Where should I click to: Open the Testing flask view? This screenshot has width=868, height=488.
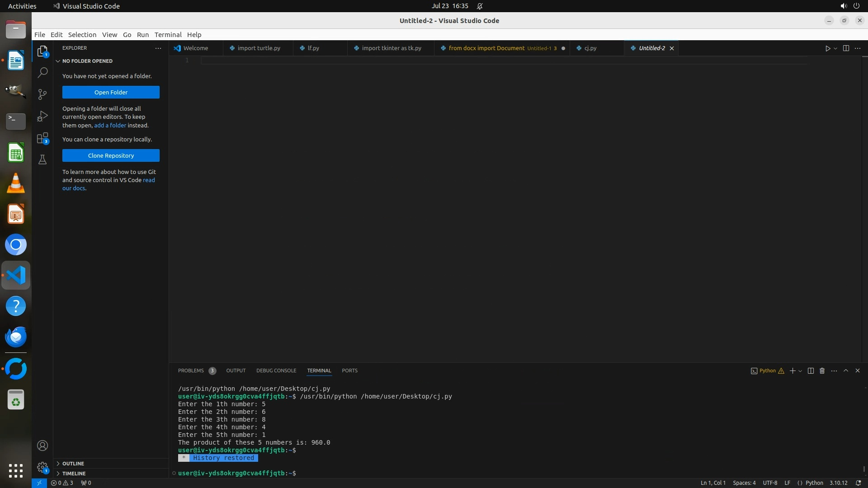[x=42, y=160]
